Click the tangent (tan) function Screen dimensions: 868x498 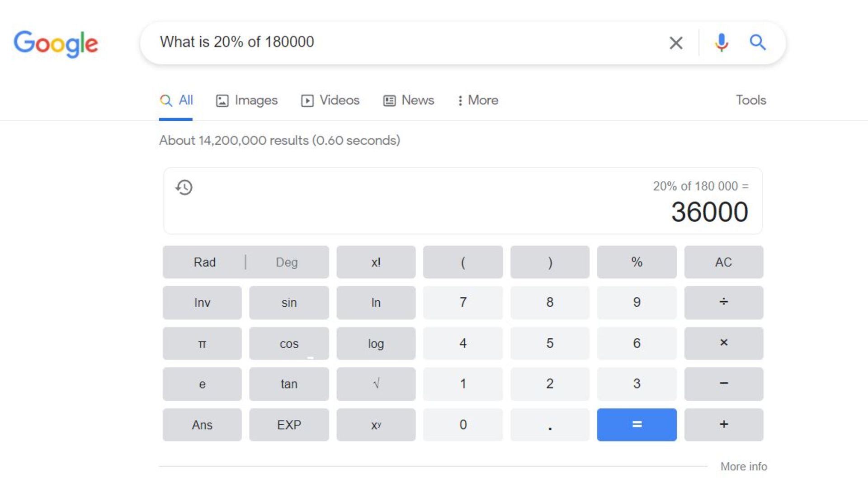[x=288, y=384]
